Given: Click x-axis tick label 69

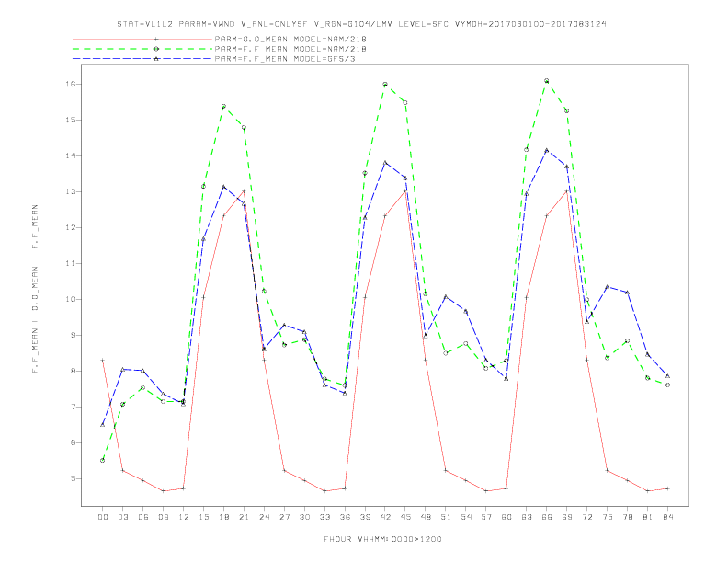Looking at the screenshot, I should [x=567, y=517].
